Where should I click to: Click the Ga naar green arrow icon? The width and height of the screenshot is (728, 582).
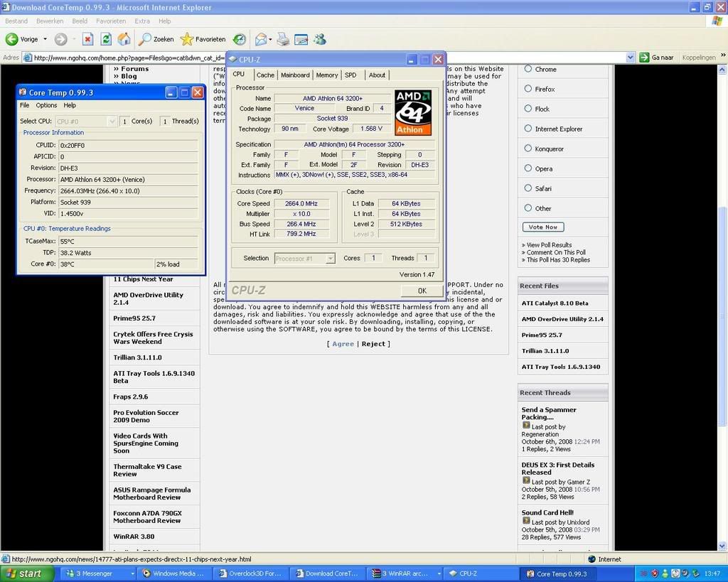coord(644,58)
